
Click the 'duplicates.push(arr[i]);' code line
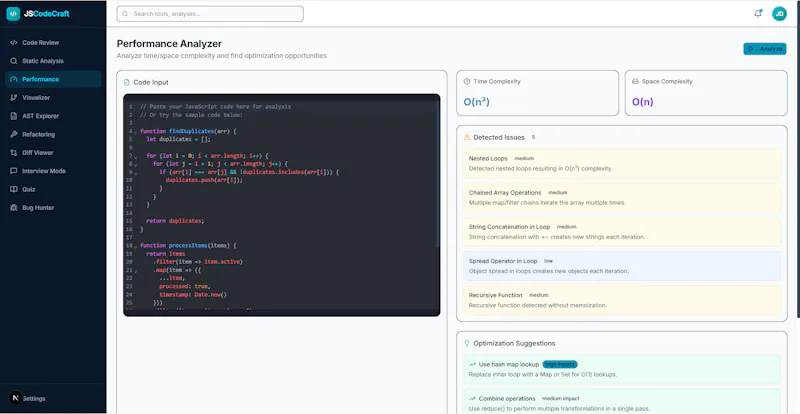pos(204,180)
